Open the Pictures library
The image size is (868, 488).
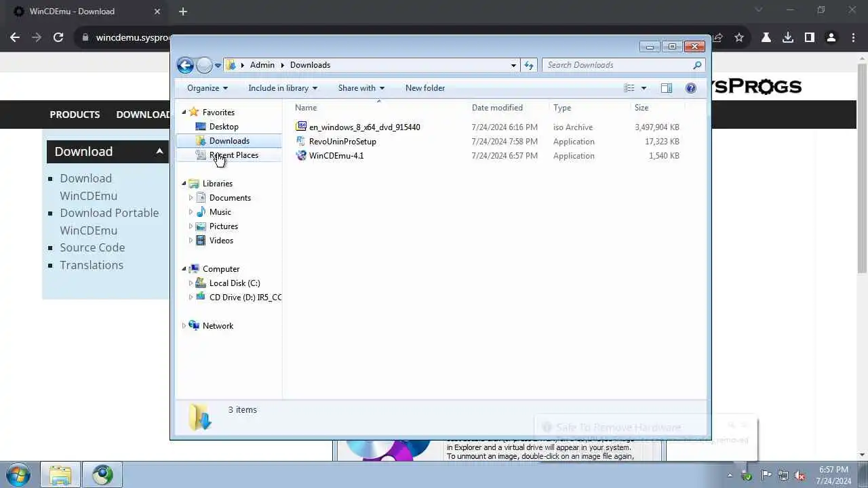tap(223, 226)
